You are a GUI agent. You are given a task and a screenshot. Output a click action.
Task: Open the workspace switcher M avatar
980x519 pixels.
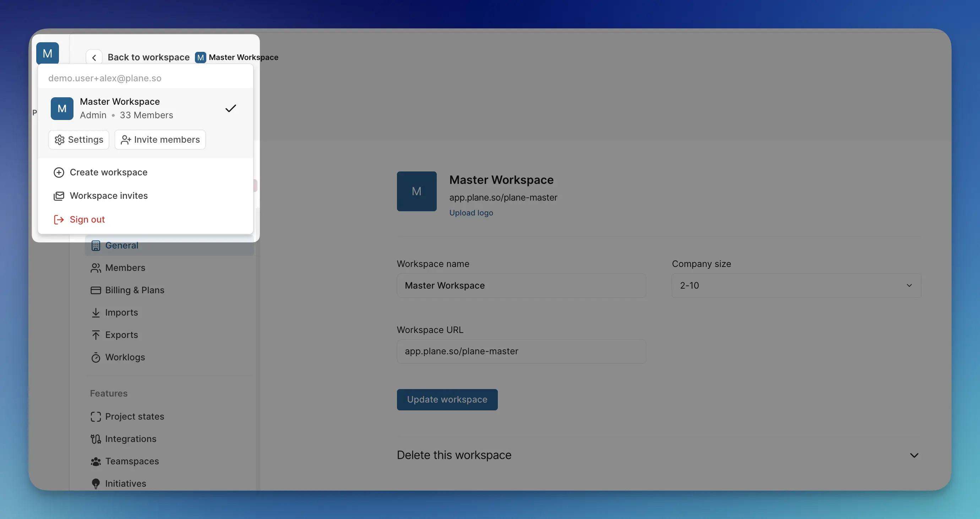(48, 53)
